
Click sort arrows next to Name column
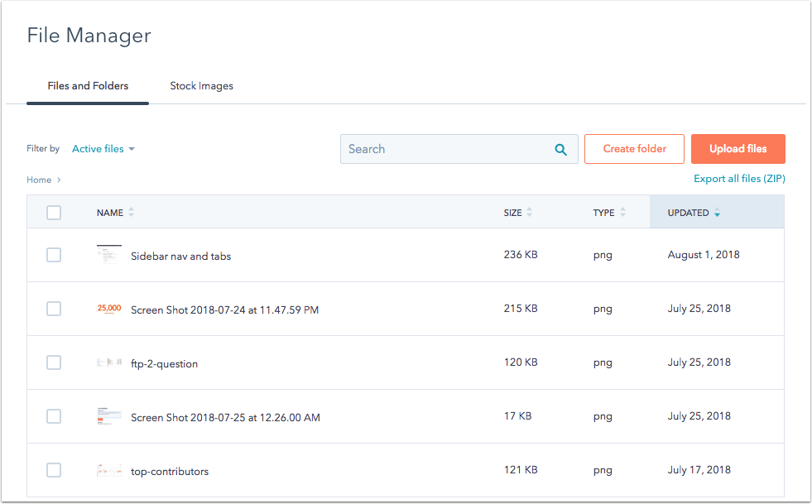click(131, 213)
